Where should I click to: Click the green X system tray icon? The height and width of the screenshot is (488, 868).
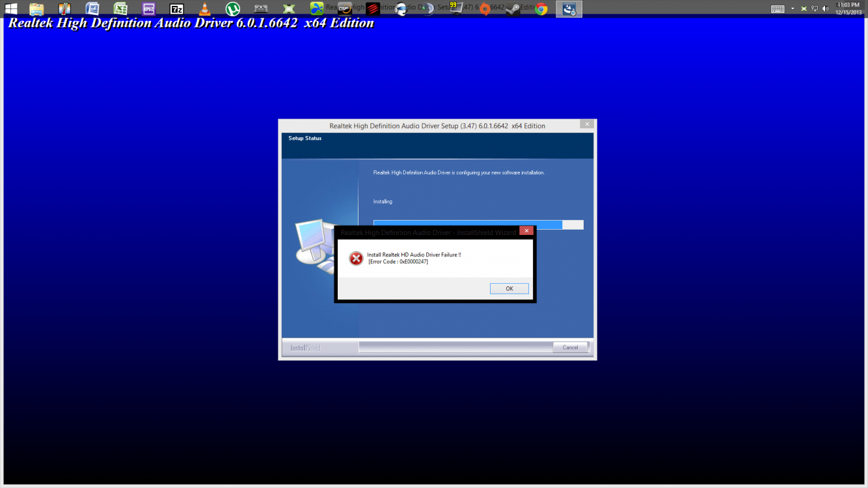[x=804, y=8]
